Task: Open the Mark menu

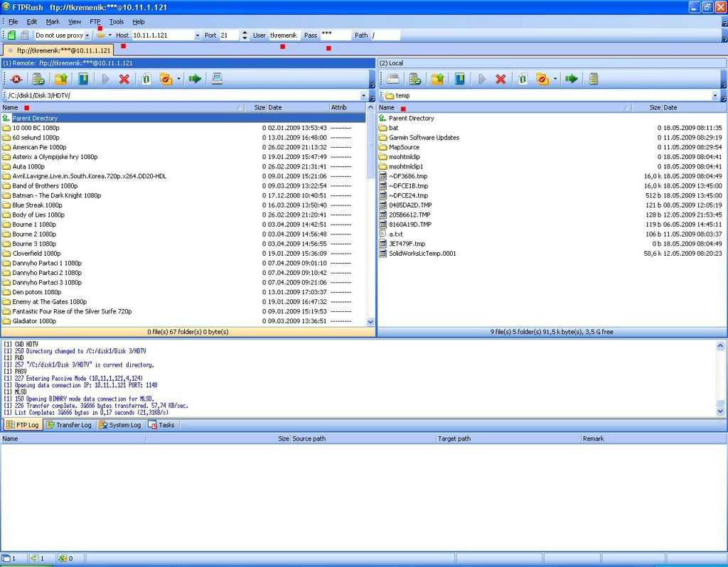Action: (53, 22)
